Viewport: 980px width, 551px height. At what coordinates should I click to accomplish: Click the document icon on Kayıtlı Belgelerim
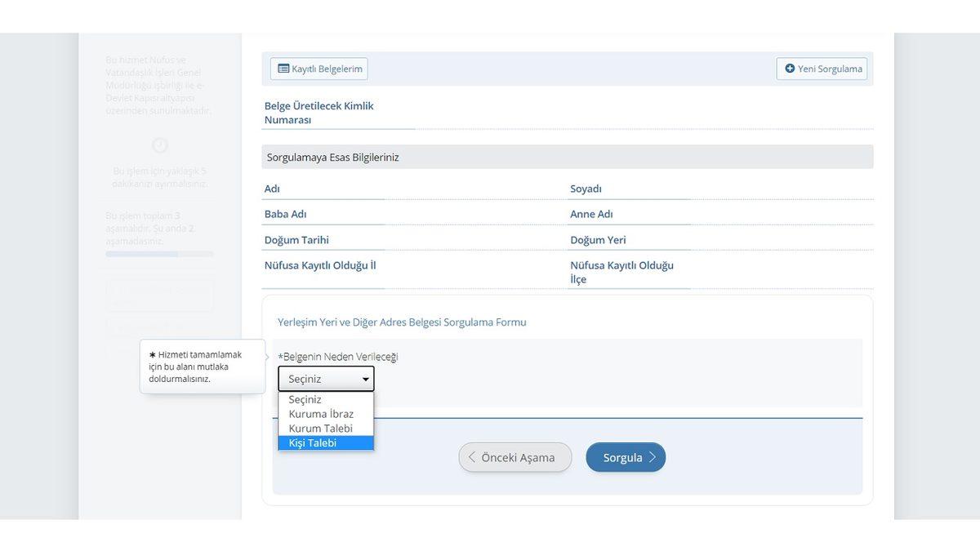(283, 69)
